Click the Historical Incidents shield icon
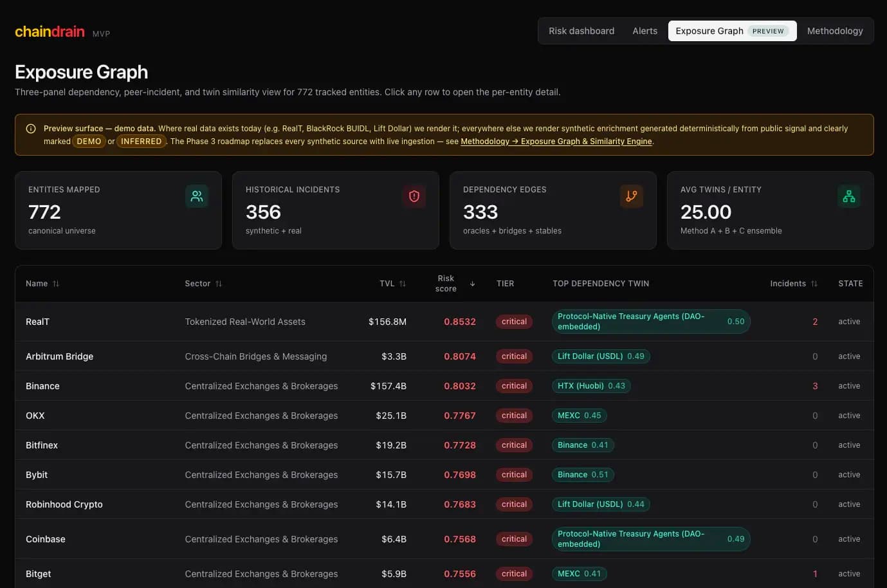Screen dimensions: 887x588 pos(414,196)
